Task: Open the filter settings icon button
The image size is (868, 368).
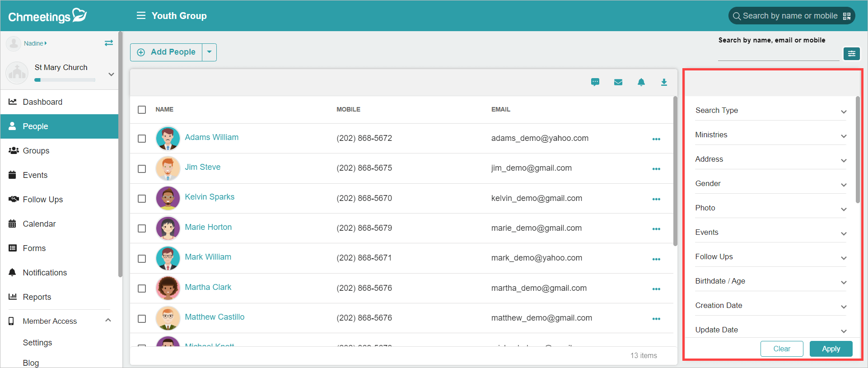Action: [x=851, y=54]
